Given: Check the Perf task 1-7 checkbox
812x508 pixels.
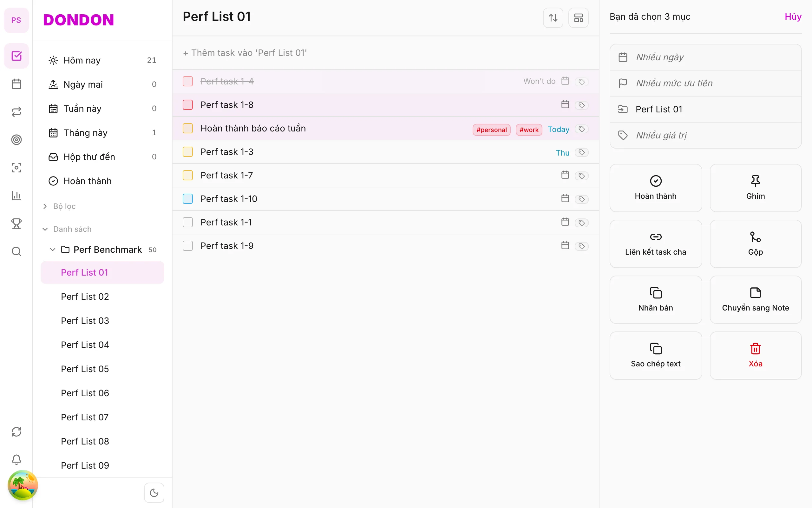Looking at the screenshot, I should tap(187, 175).
